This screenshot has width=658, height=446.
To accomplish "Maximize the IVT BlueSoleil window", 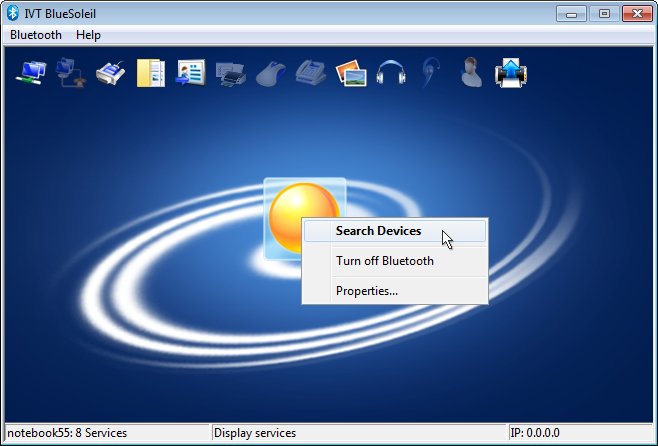I will (x=604, y=14).
